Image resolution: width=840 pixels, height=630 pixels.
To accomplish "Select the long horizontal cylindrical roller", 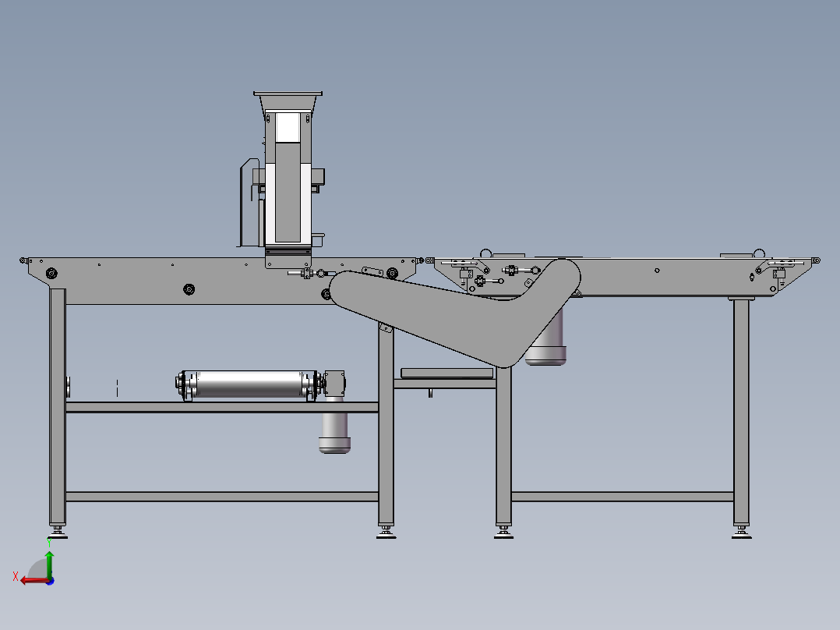I will pos(249,384).
